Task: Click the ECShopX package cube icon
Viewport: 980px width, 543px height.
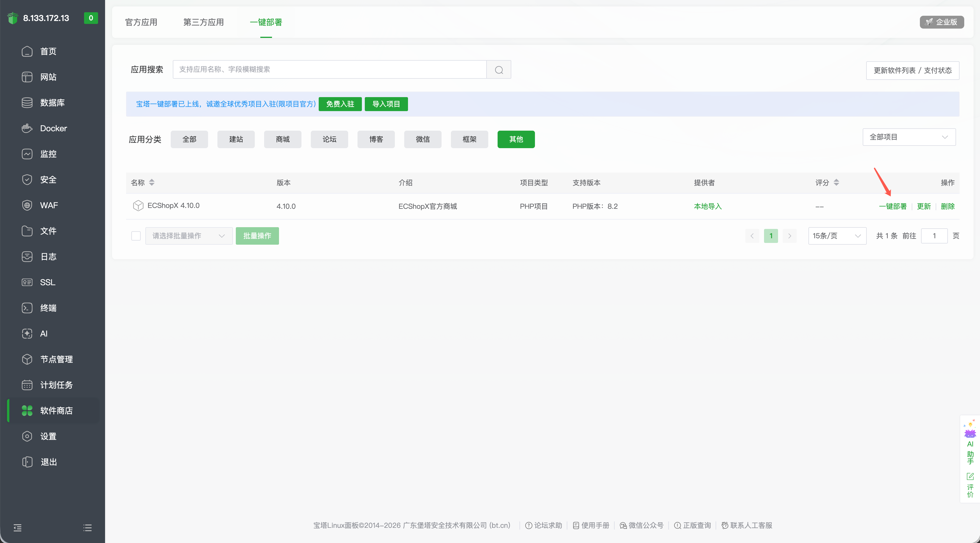Action: 138,206
